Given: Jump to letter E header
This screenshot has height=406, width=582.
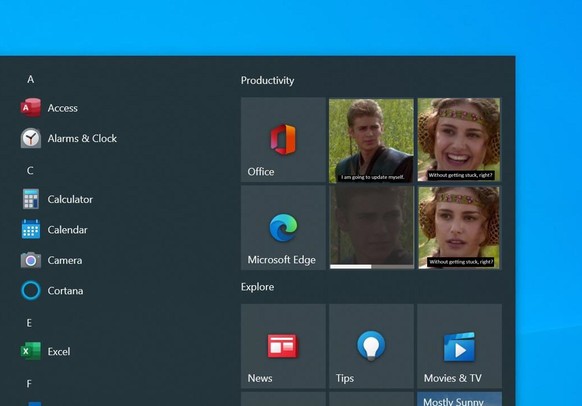Looking at the screenshot, I should (x=29, y=323).
